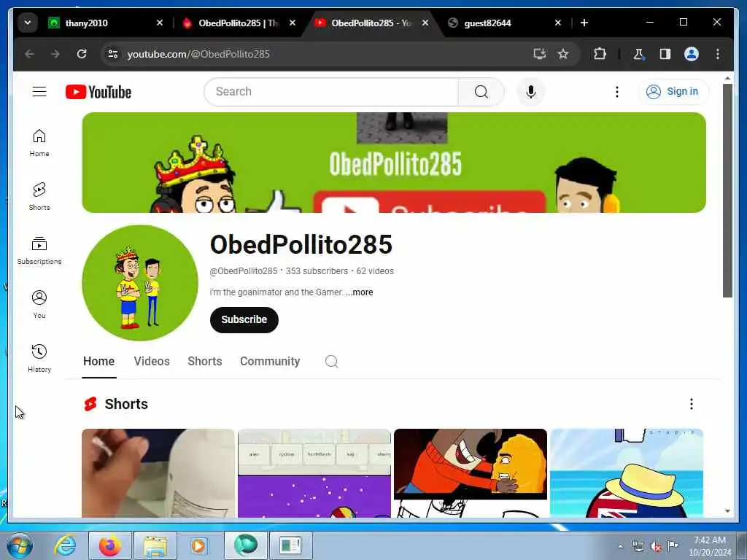Open Chrome Labs flask icon
This screenshot has height=560, width=747.
(638, 54)
